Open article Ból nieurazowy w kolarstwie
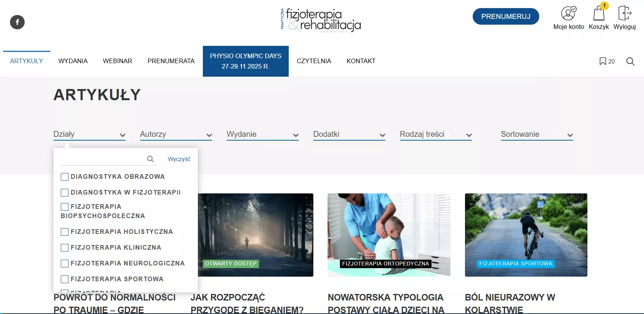The height and width of the screenshot is (314, 644). 510,303
